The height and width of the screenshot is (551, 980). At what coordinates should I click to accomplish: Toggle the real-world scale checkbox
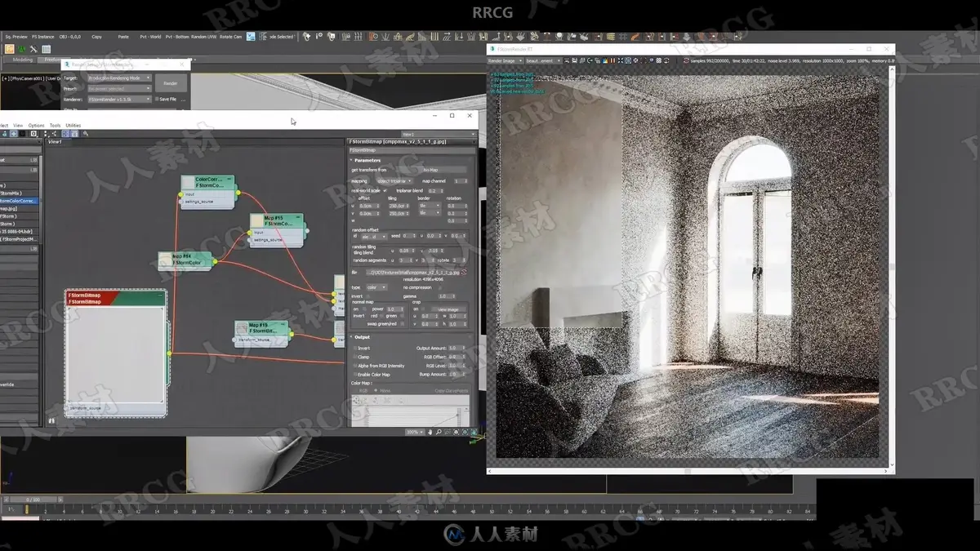pos(385,190)
